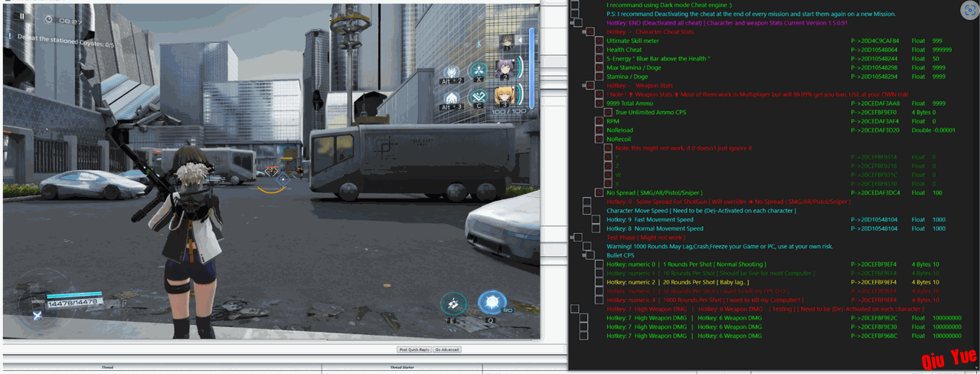Toggle the 9999 Total Ammo checkbox
The image size is (980, 374).
tap(599, 103)
